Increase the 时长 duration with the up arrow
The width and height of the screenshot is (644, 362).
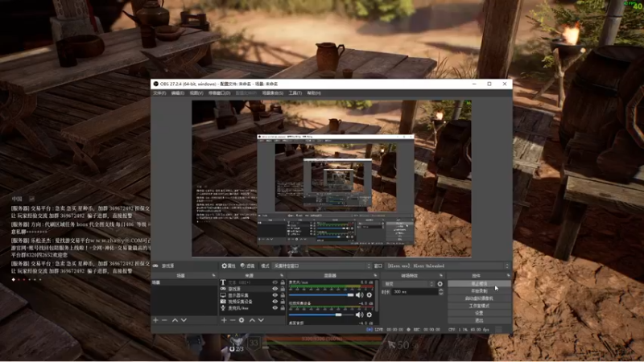(x=441, y=290)
